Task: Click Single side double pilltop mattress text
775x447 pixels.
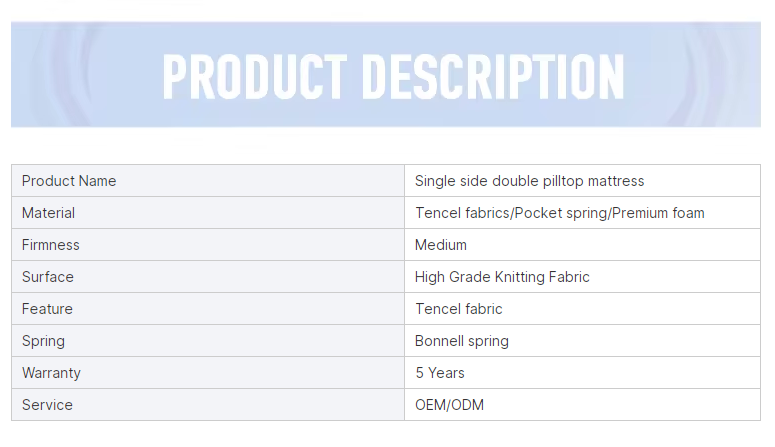Action: click(x=529, y=181)
